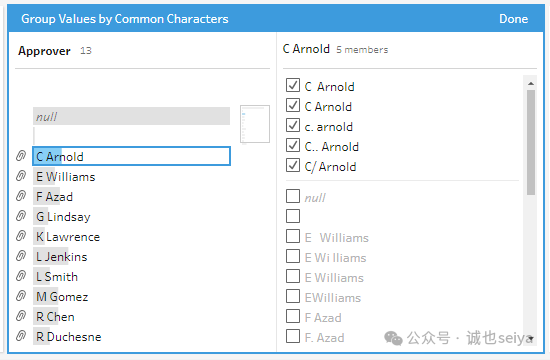Click the paperclip icon beside C Arnold
Screen dimensions: 550x360
pos(21,156)
